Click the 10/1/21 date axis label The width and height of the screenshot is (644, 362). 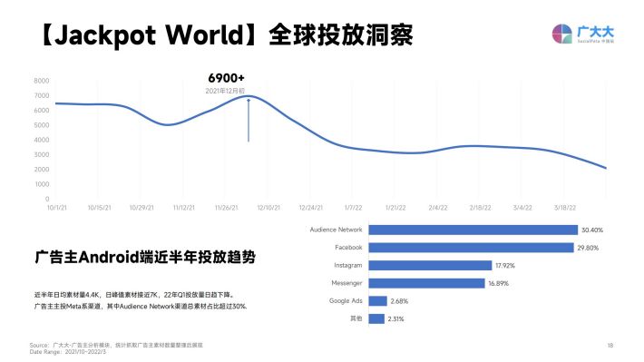(56, 208)
